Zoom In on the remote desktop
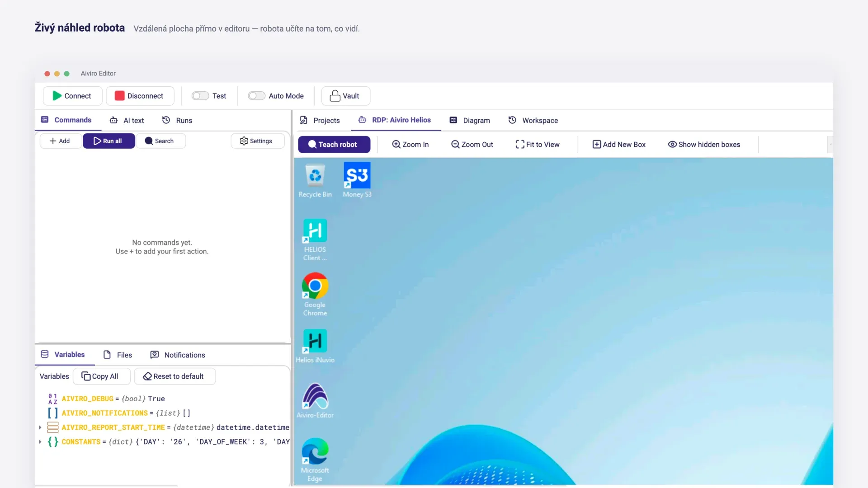Screen dimensions: 868x488 click(x=410, y=145)
